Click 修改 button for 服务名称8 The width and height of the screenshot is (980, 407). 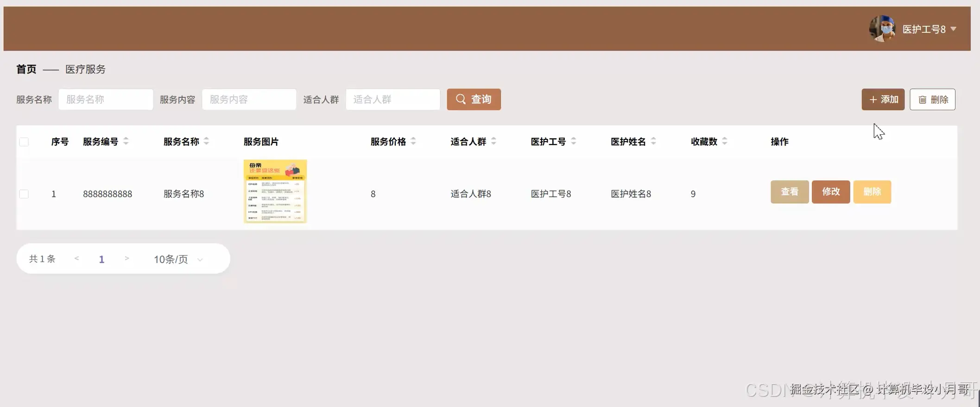point(831,192)
